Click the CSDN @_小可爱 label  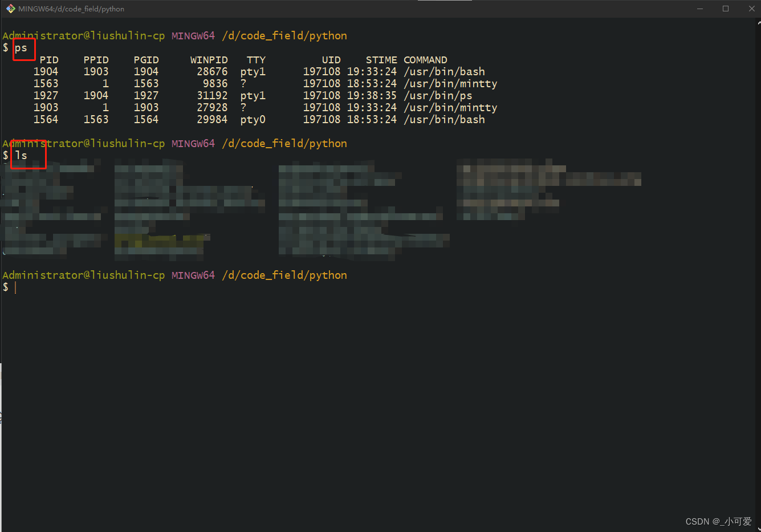point(718,521)
